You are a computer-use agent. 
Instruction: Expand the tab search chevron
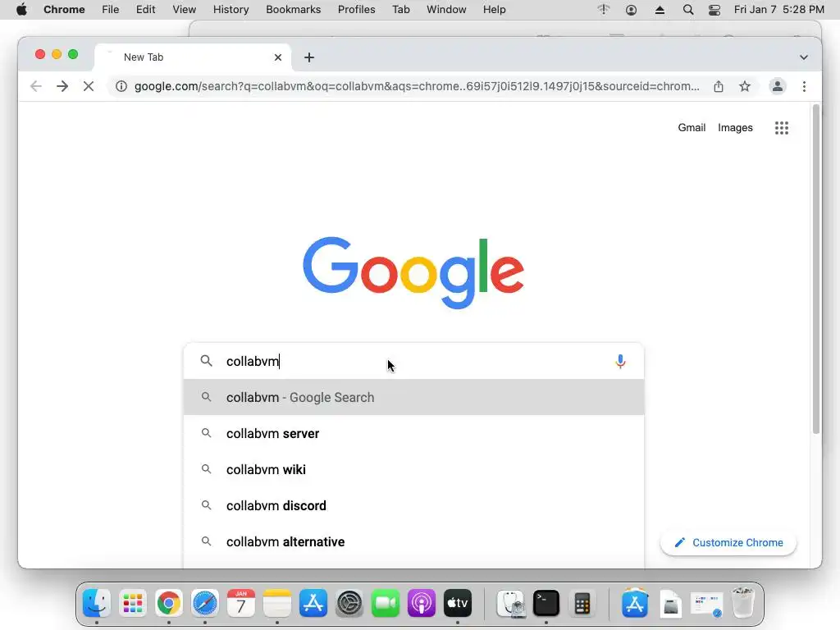pos(804,57)
